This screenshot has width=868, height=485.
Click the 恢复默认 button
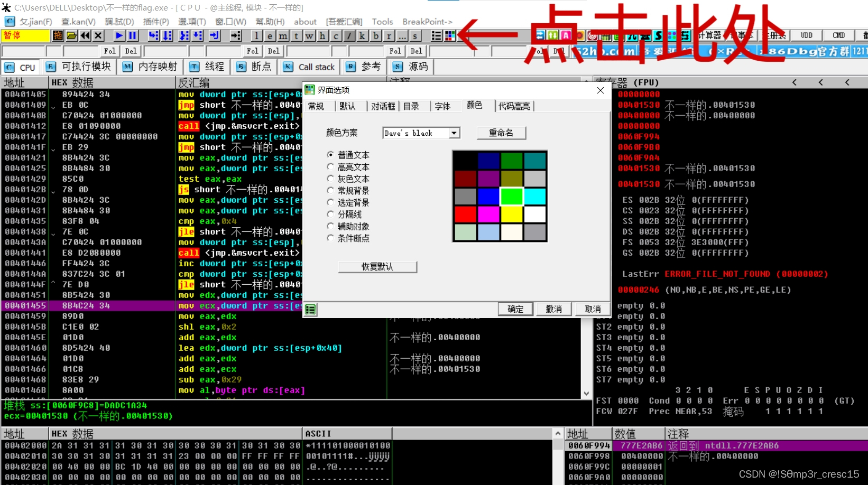pos(377,267)
